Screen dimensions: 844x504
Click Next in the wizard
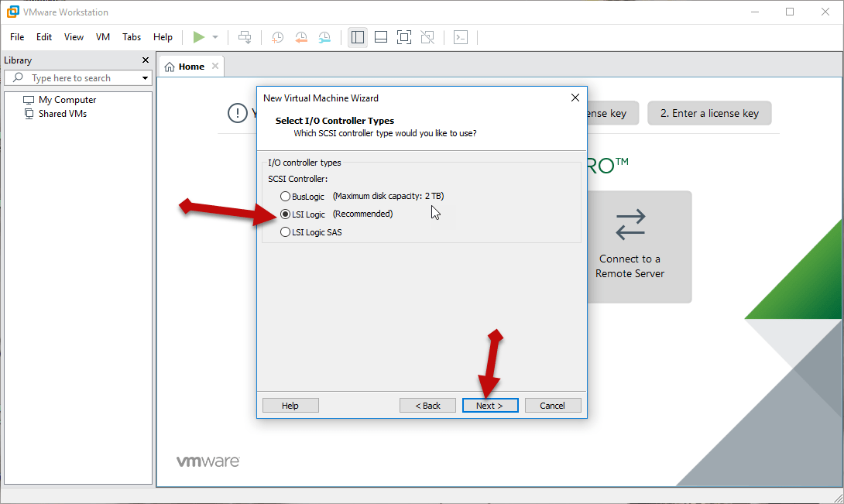(x=489, y=406)
